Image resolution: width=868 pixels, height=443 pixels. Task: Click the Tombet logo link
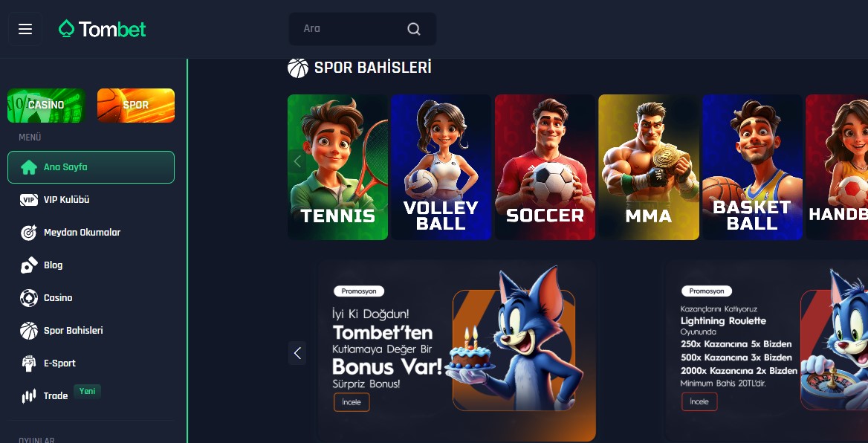click(x=103, y=29)
